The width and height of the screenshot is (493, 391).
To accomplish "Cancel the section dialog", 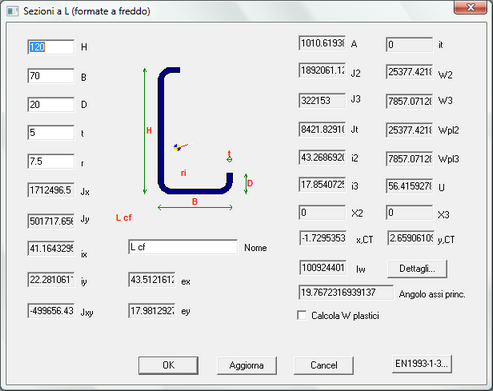I will click(324, 365).
